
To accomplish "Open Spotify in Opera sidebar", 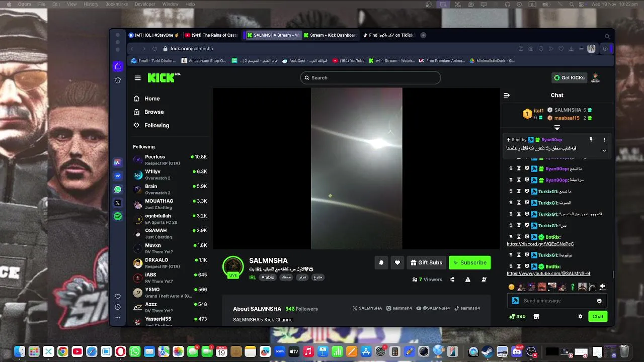I will [118, 216].
